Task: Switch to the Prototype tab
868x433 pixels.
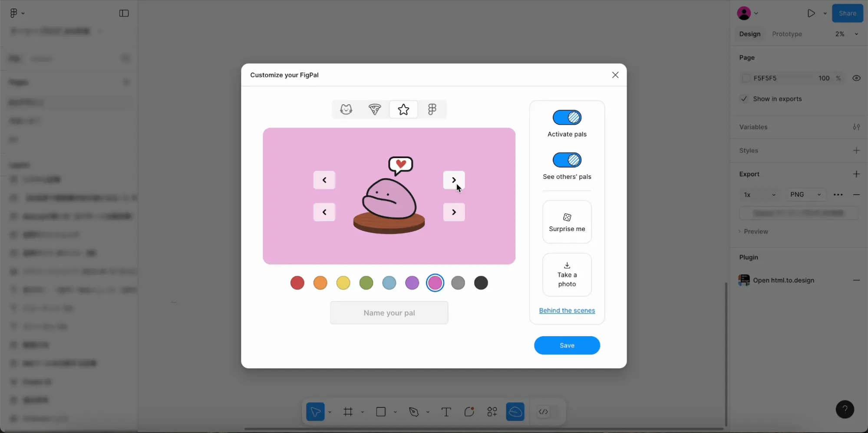Action: (787, 34)
